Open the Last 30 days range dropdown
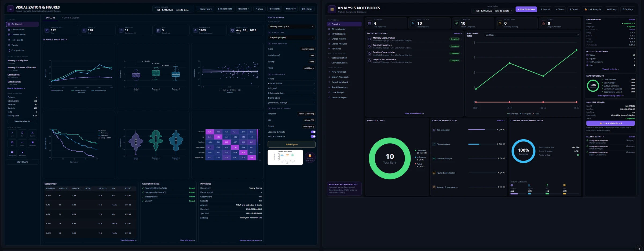The image size is (644, 251). [532, 35]
